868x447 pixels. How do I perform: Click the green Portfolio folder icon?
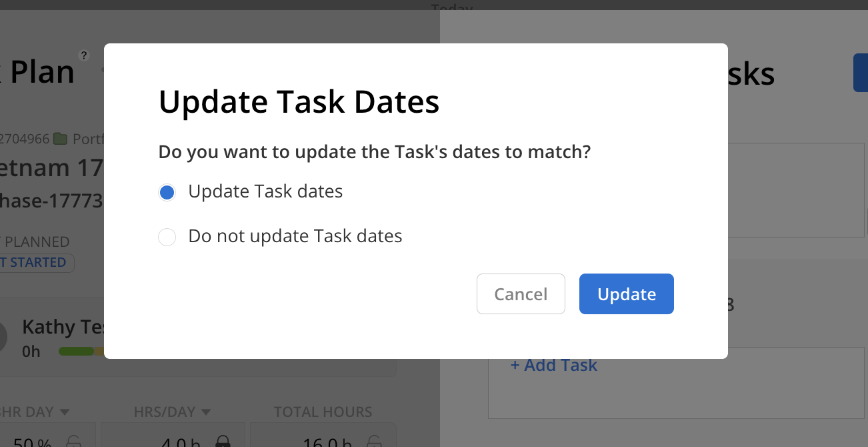tap(61, 139)
